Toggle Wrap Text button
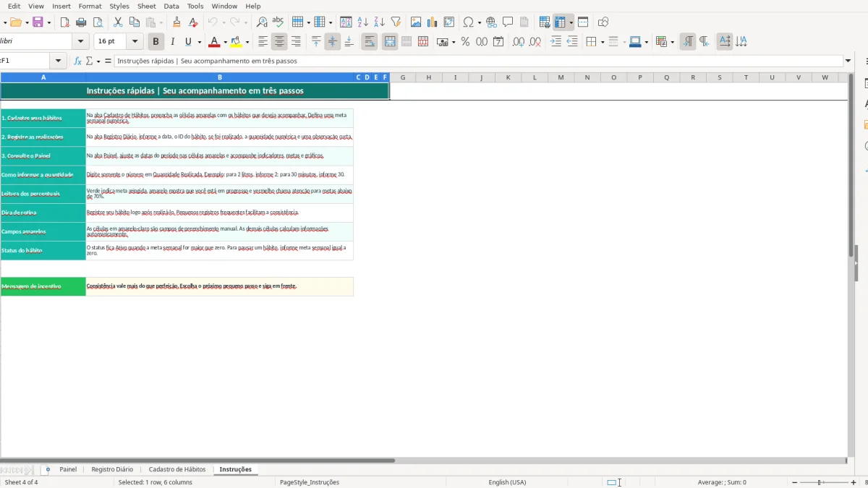Viewport: 868px width, 488px height. [x=370, y=42]
